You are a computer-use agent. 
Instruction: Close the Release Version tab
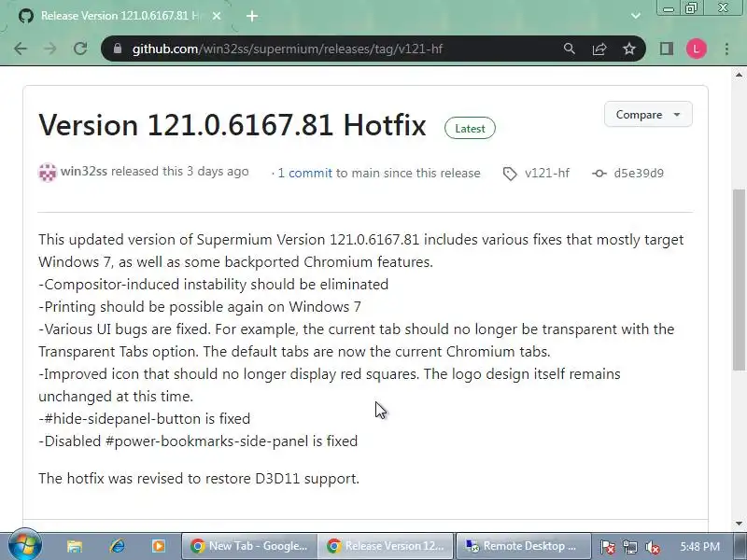tap(217, 16)
